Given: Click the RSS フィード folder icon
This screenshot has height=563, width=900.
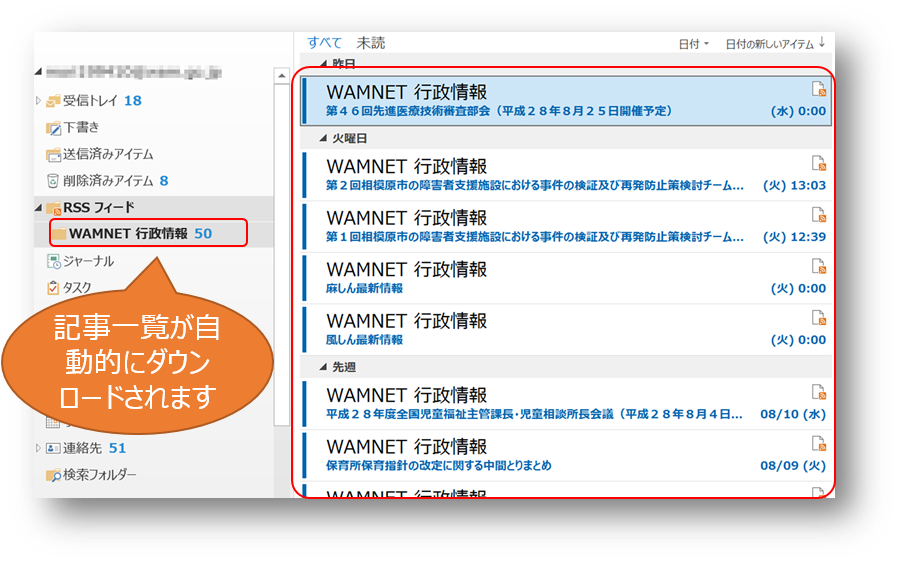Looking at the screenshot, I should [53, 208].
